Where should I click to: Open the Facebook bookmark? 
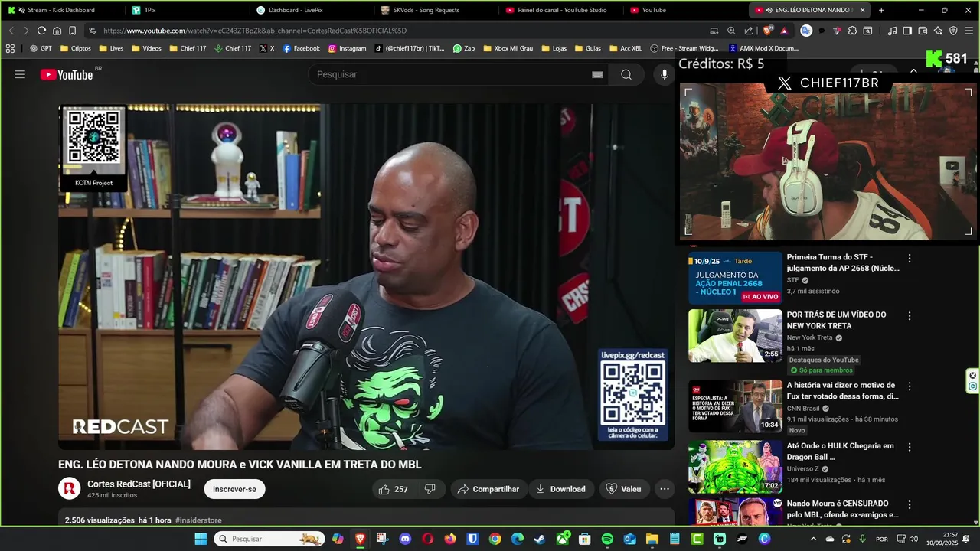pyautogui.click(x=301, y=48)
